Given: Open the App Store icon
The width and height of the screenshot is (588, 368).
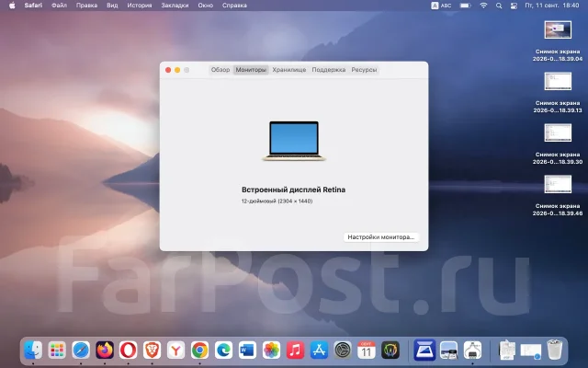Looking at the screenshot, I should click(319, 350).
